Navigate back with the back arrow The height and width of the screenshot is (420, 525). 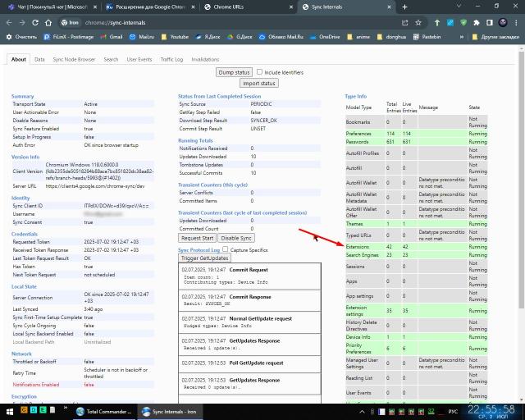[x=9, y=23]
